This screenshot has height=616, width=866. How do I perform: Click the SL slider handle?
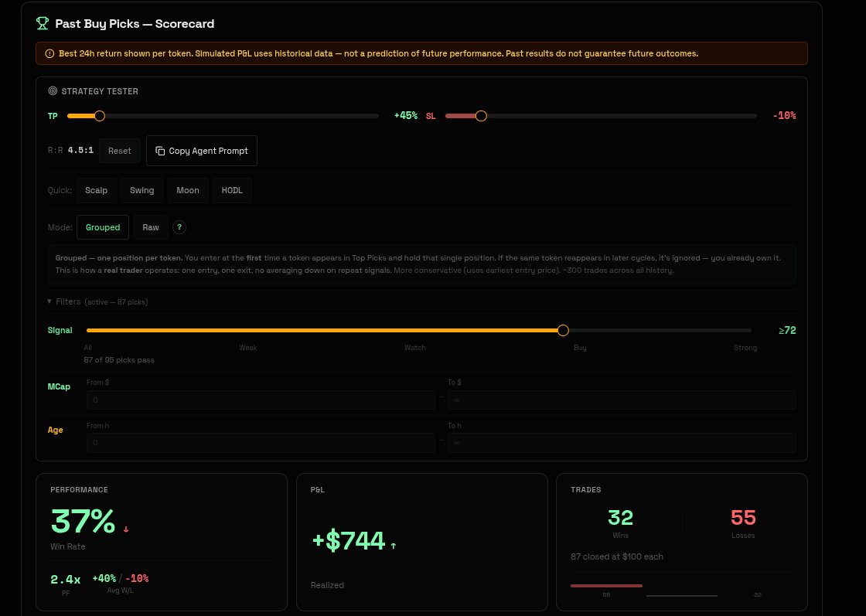pos(481,116)
